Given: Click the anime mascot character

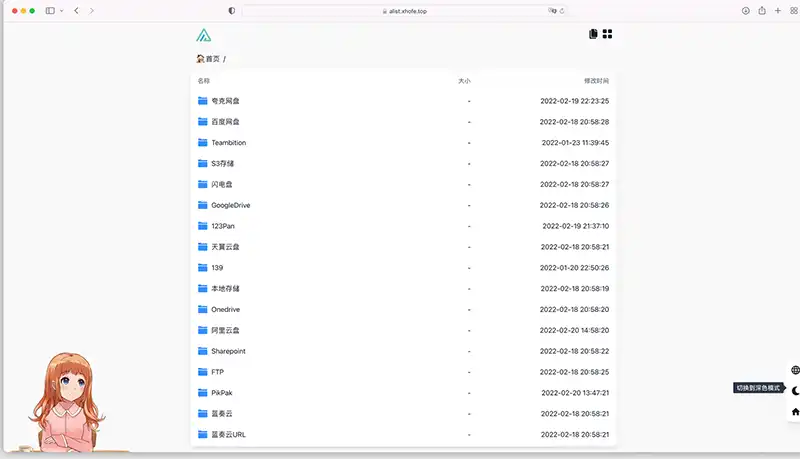Looking at the screenshot, I should [x=66, y=402].
